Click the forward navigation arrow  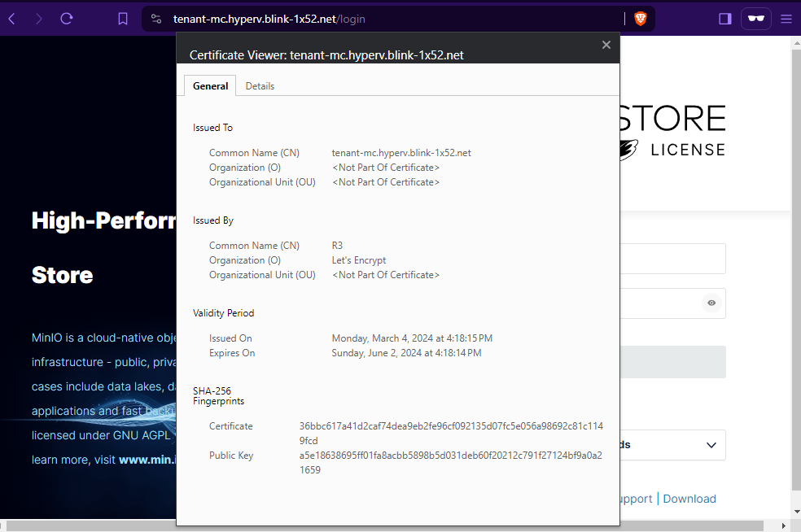pyautogui.click(x=39, y=18)
